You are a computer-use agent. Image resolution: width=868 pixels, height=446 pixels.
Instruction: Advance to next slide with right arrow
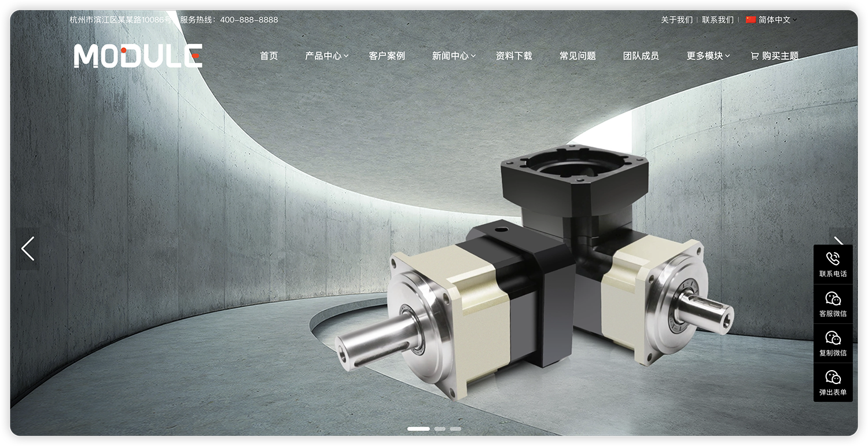pos(839,240)
